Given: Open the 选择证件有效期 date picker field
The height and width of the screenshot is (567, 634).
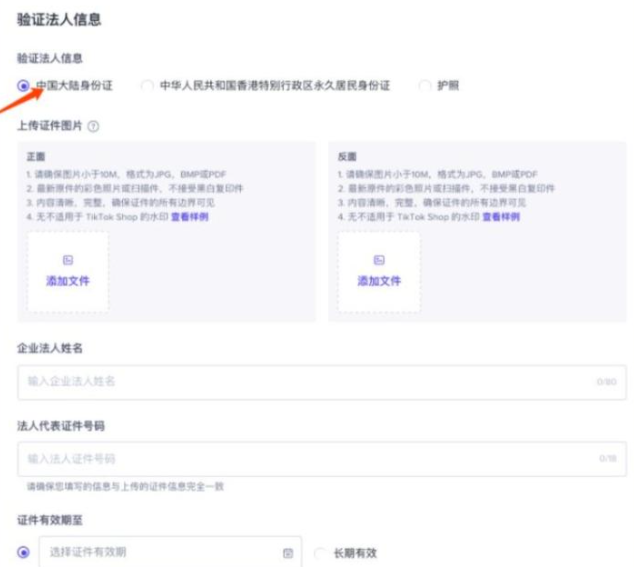Looking at the screenshot, I should coord(160,552).
